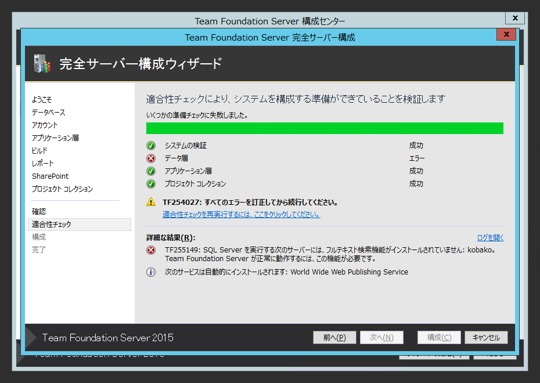Click the link to rerun 適合性チェック
The height and width of the screenshot is (383, 540).
pos(241,215)
